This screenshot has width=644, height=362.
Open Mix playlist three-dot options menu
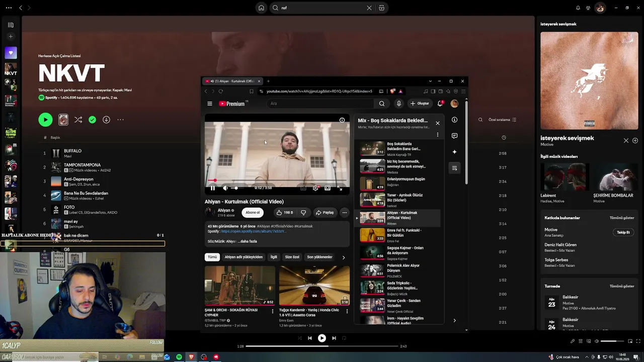438,135
